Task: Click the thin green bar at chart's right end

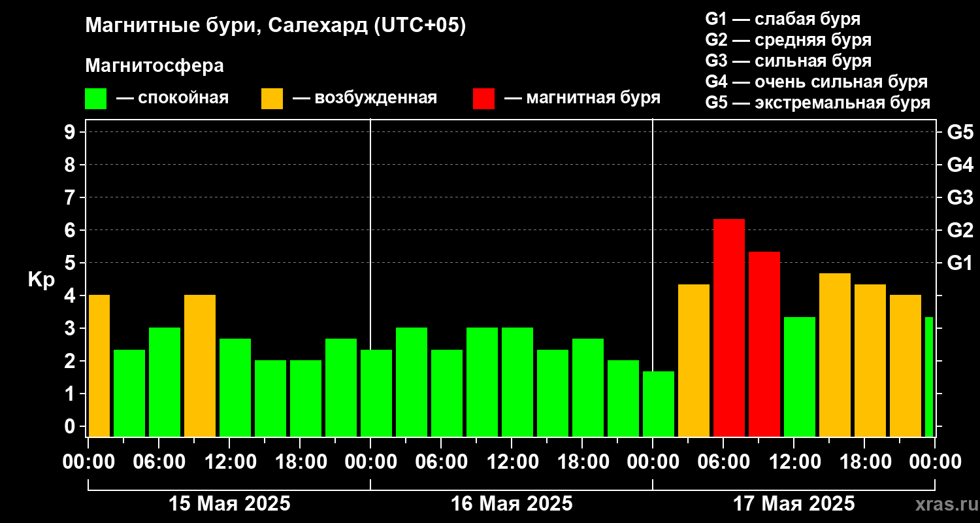Action: (929, 377)
